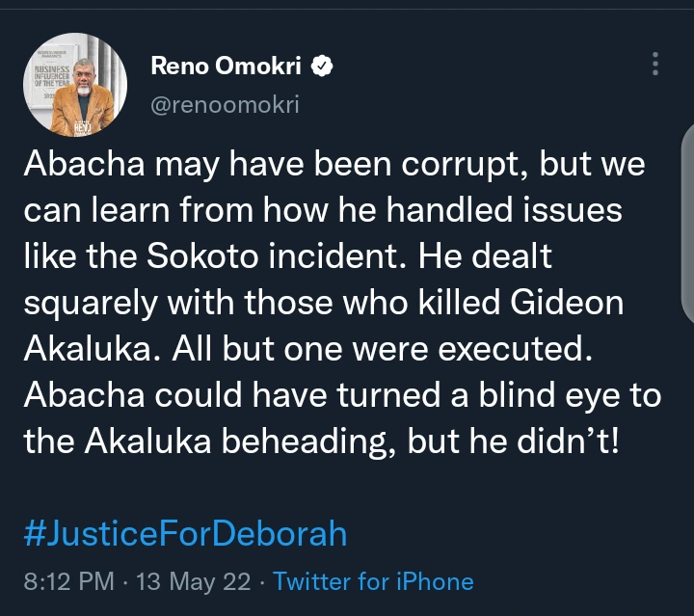
Task: Open the #JusticeForDeborah hashtag
Action: (184, 533)
